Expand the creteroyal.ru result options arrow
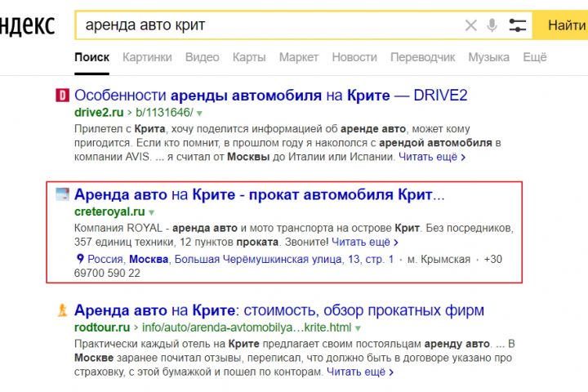This screenshot has width=588, height=392. [152, 212]
